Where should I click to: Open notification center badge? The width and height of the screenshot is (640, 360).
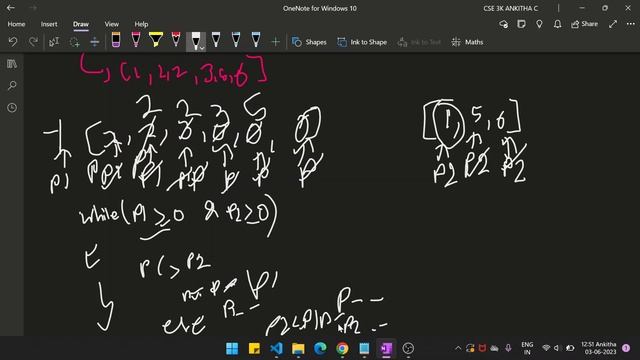point(626,348)
